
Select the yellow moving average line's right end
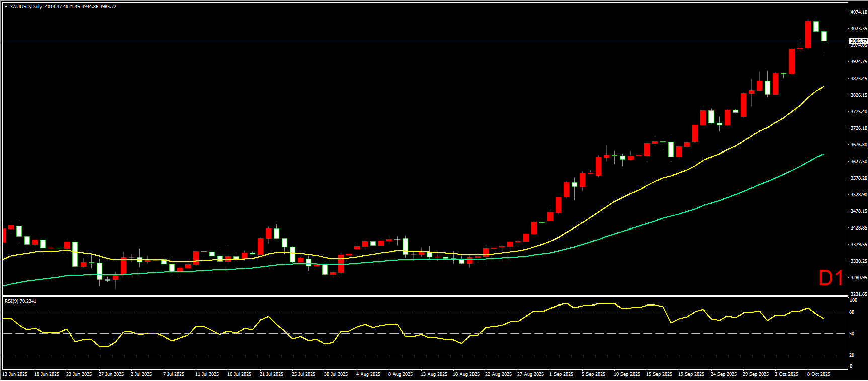pos(823,87)
